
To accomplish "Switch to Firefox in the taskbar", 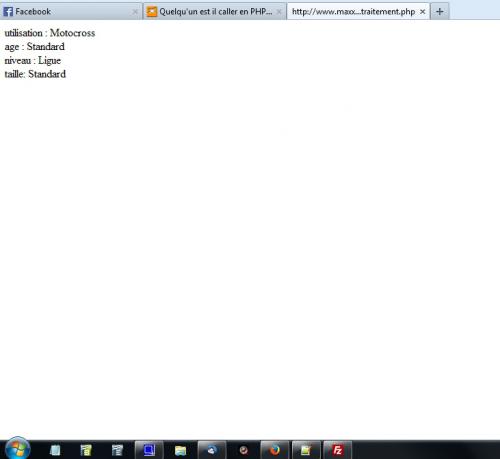I will click(275, 450).
